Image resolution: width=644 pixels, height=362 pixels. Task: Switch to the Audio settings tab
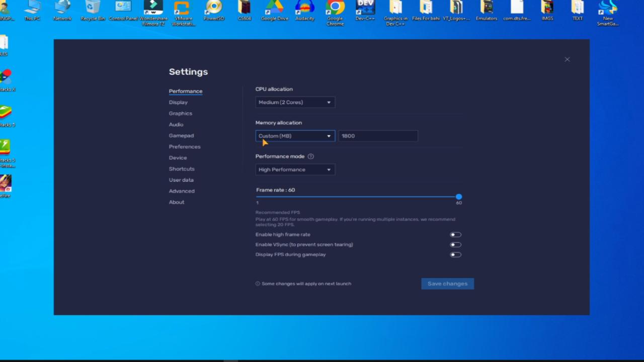click(x=176, y=125)
